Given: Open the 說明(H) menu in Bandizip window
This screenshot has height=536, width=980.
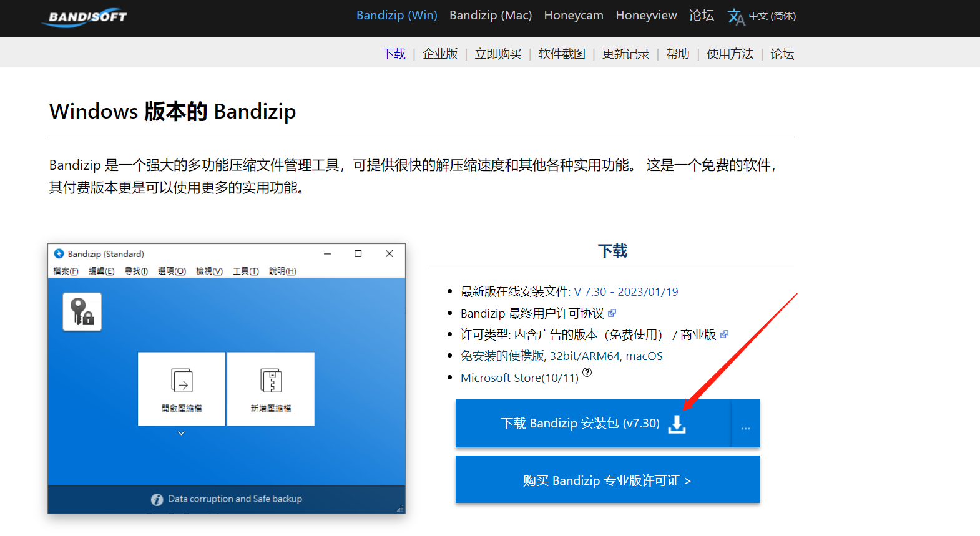Looking at the screenshot, I should (283, 271).
